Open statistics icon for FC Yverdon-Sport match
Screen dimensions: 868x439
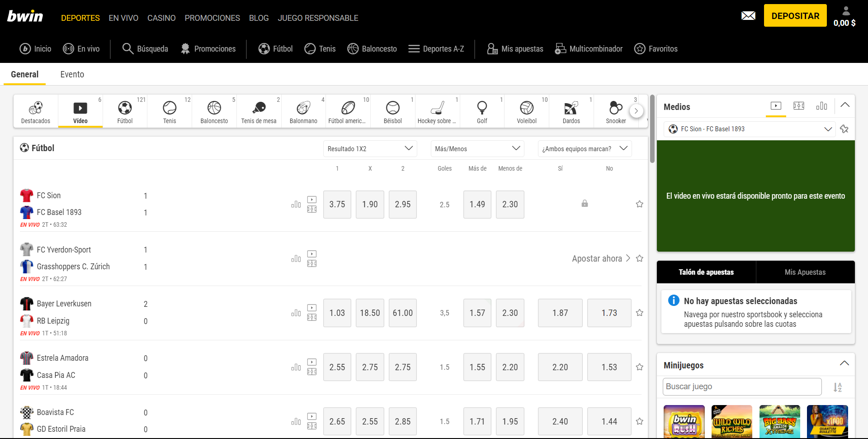point(296,259)
